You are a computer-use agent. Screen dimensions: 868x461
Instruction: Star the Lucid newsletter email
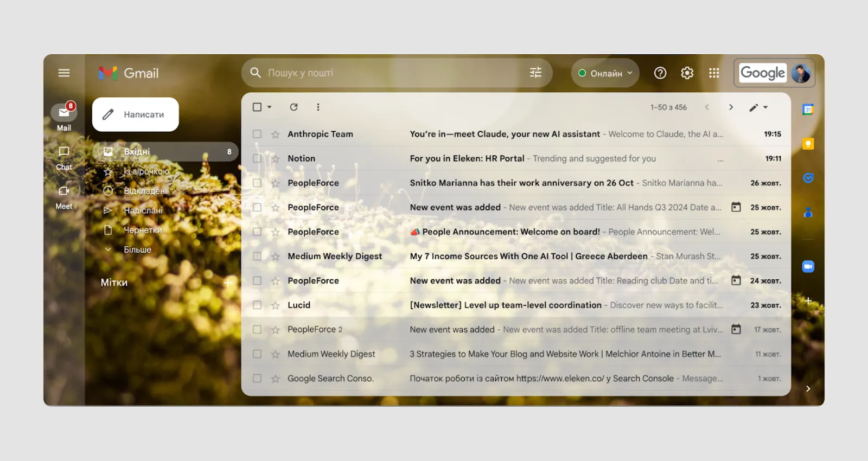click(x=276, y=305)
